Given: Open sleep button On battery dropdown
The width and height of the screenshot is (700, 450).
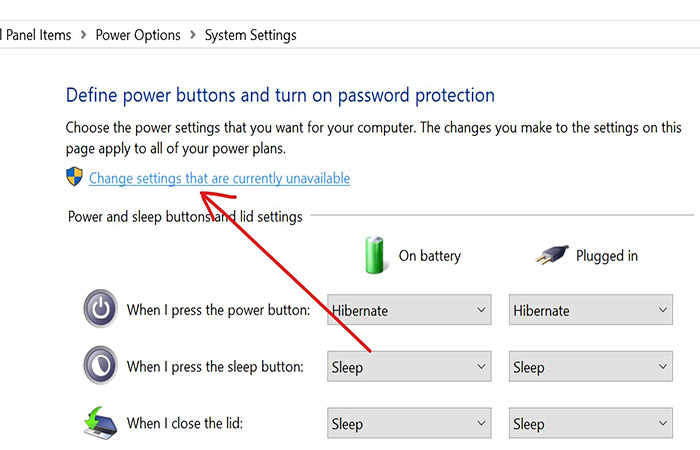Looking at the screenshot, I should pyautogui.click(x=409, y=367).
